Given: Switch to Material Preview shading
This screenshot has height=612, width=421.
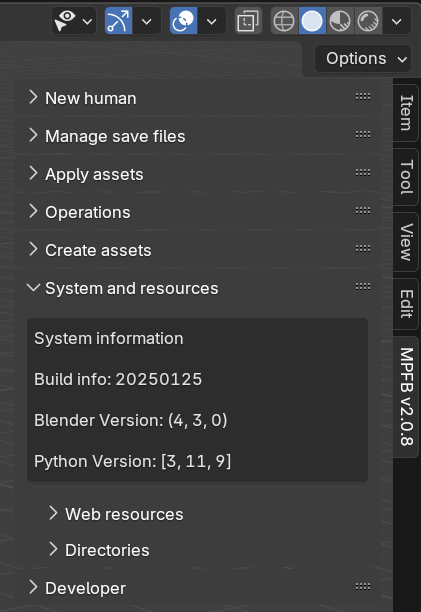Looking at the screenshot, I should tap(340, 21).
